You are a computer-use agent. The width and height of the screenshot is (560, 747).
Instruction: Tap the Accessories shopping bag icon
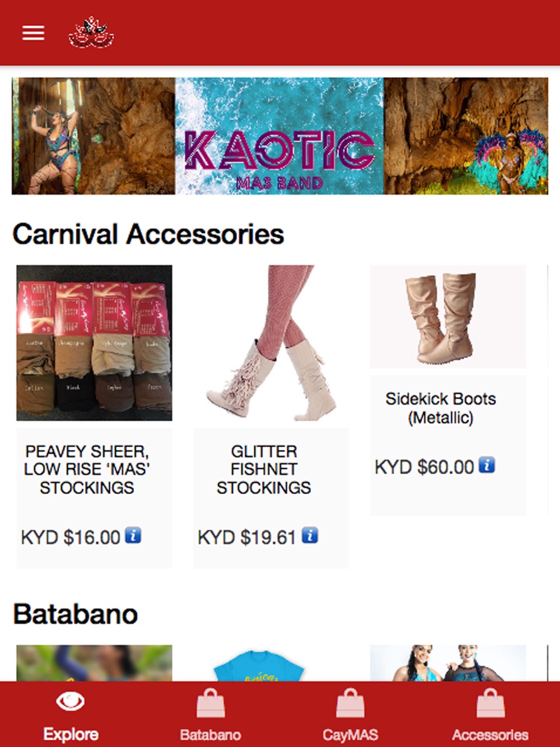click(491, 703)
